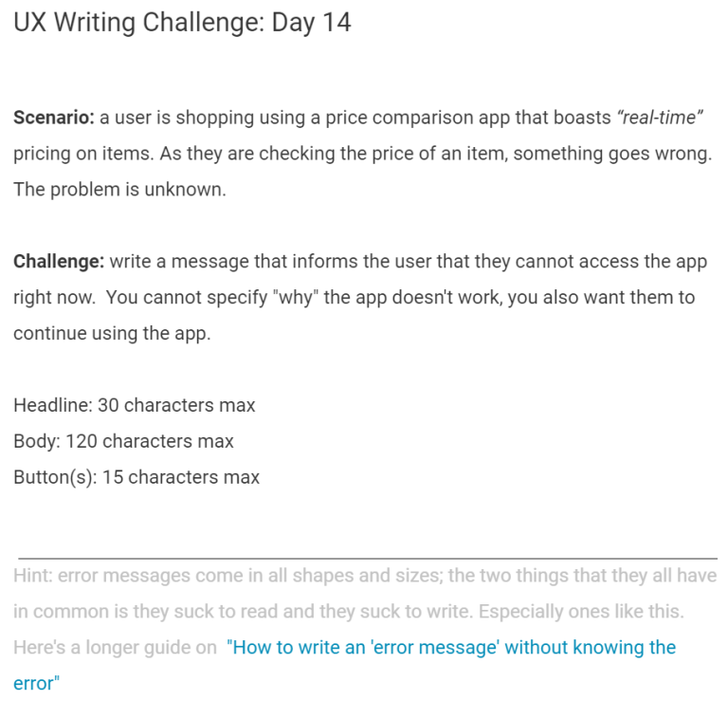Click the "Body: 120 characters max" line
Image resolution: width=728 pixels, height=701 pixels.
click(123, 441)
